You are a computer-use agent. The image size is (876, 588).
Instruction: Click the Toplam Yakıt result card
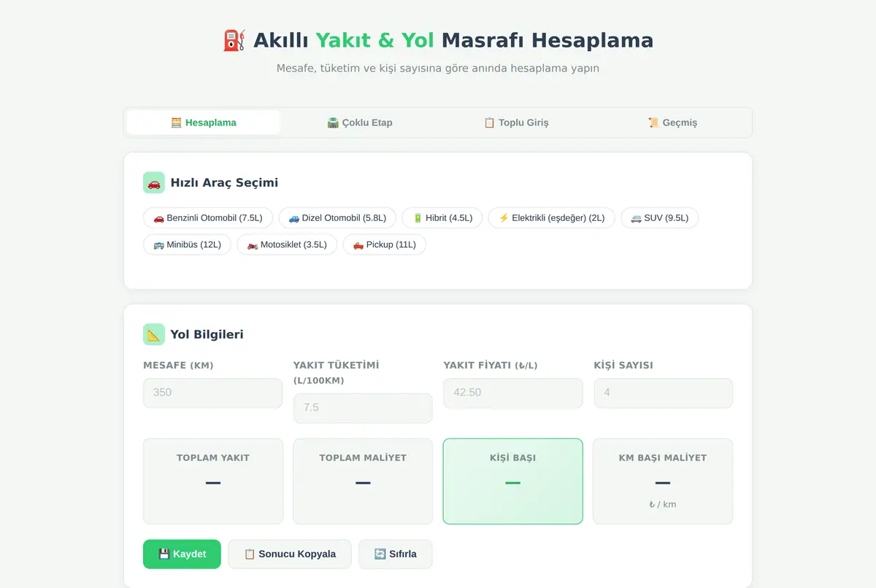point(213,481)
